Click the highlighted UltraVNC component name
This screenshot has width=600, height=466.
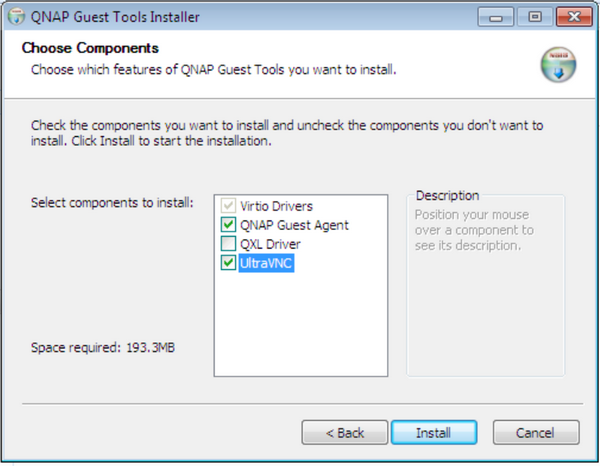[x=266, y=263]
